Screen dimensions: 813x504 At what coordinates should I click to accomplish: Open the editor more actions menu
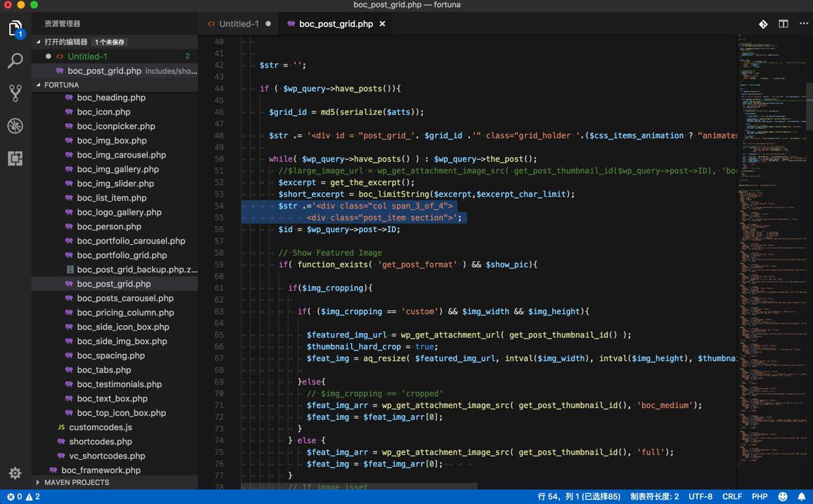tap(803, 23)
